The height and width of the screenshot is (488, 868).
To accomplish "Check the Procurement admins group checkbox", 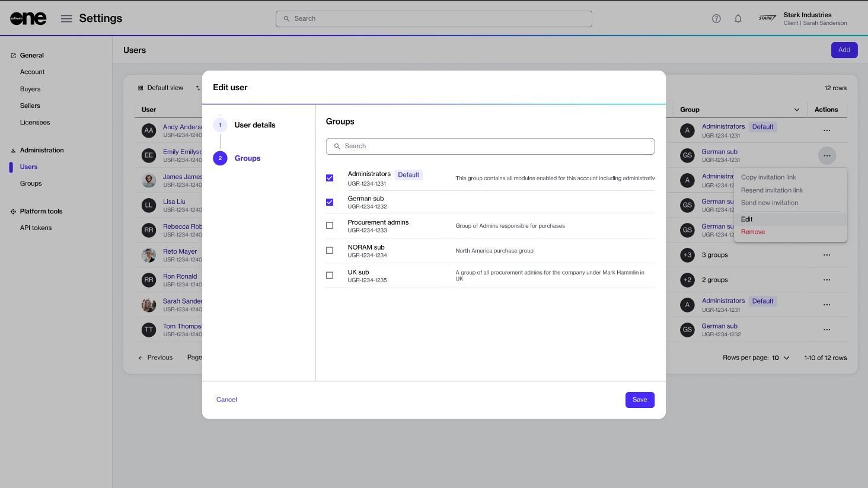I will pos(330,226).
